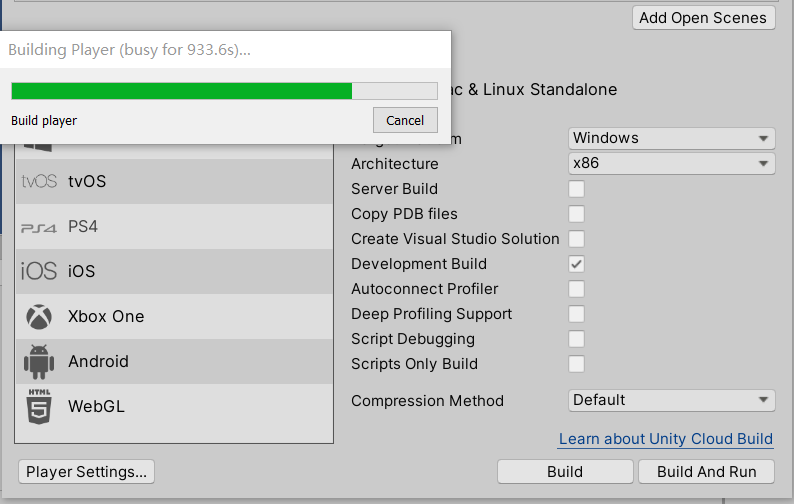Open Learn about Unity Cloud Build link

666,439
